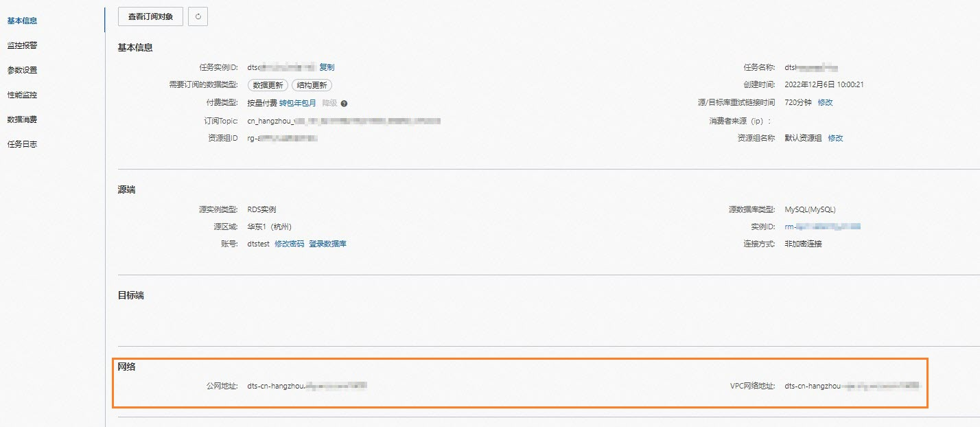
Task: Open 监控报警 in the sidebar
Action: (22, 45)
